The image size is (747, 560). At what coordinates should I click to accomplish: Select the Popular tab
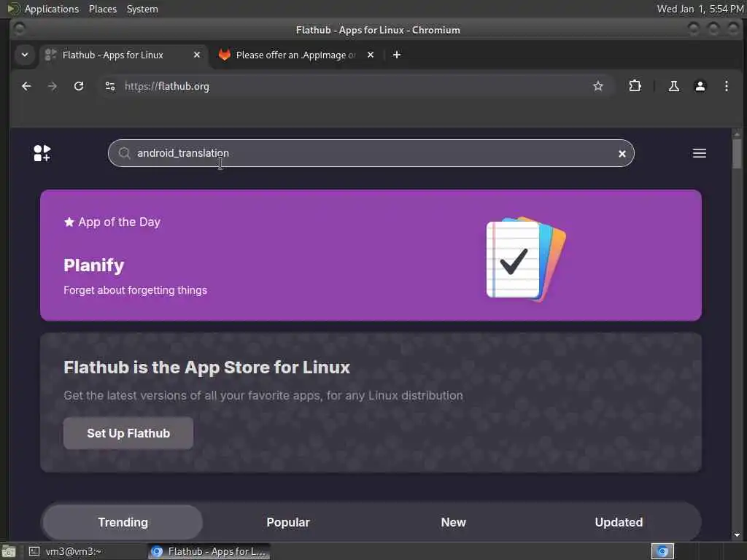(x=287, y=522)
